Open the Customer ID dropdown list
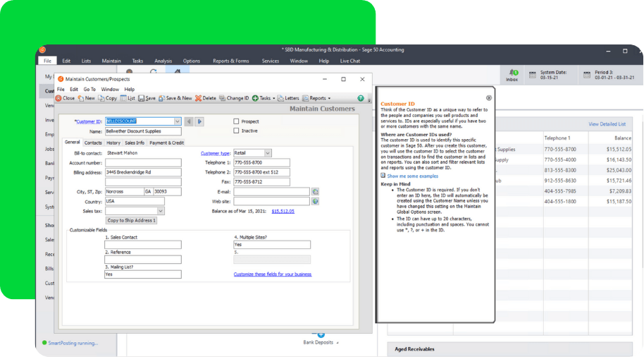The height and width of the screenshot is (357, 644). pyautogui.click(x=177, y=121)
